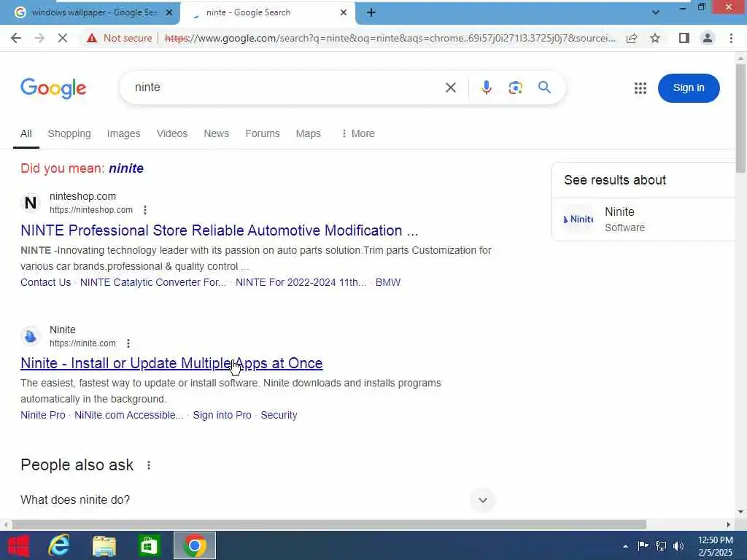Viewport: 747px width, 560px height.
Task: Click the ninteshop.com N favicon
Action: [x=31, y=203]
